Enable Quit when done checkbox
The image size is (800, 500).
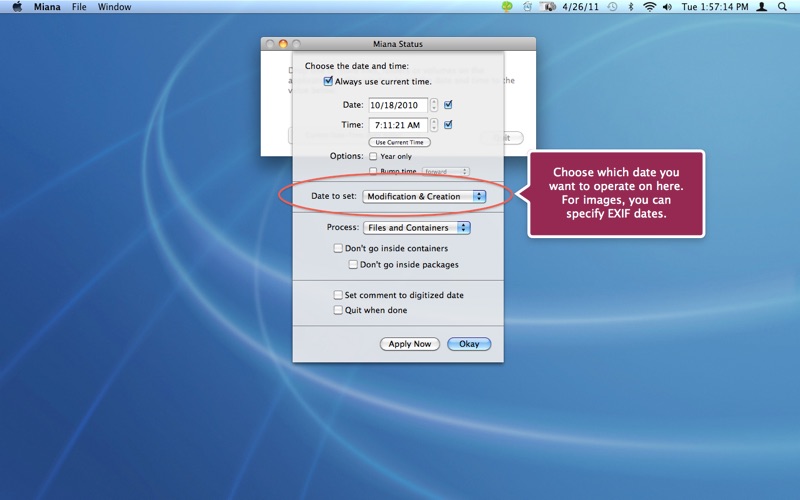pyautogui.click(x=338, y=310)
